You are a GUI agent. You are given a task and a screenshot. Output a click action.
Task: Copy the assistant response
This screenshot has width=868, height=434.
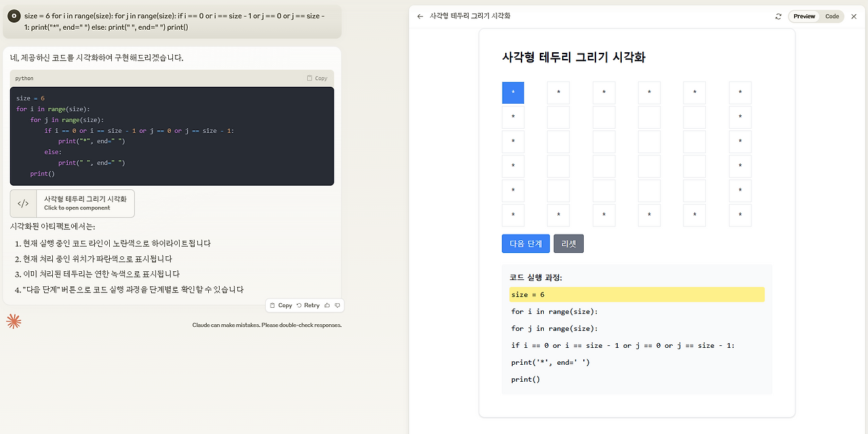click(280, 305)
